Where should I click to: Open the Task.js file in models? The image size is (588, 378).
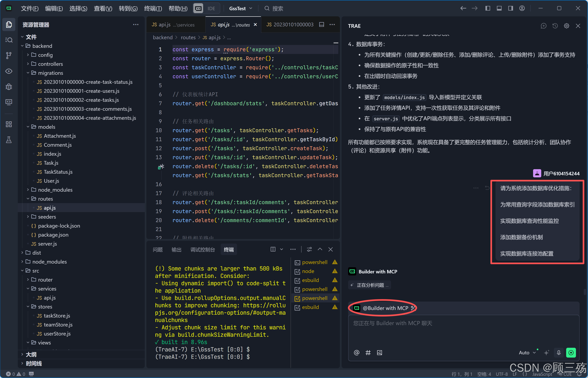click(x=51, y=163)
